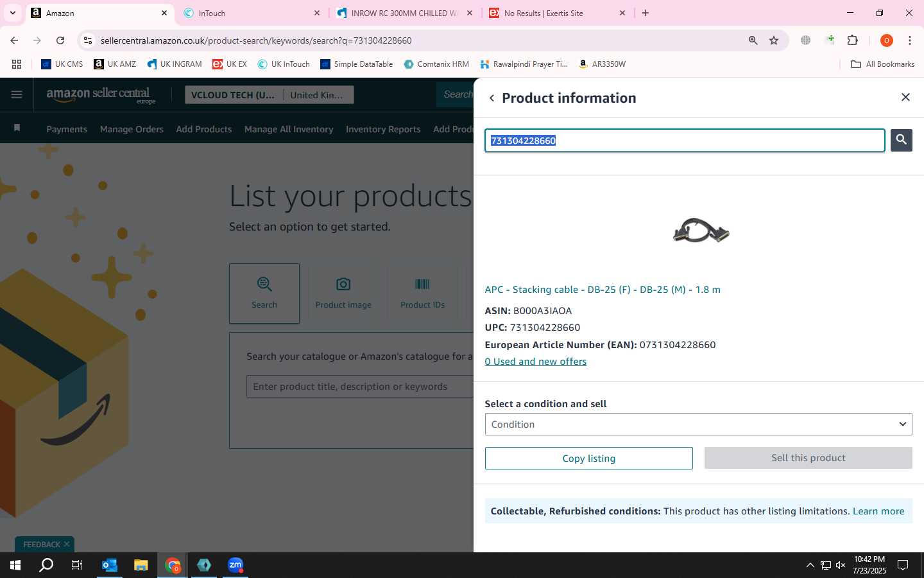Click the taskbar clock showing 10:42 PM
The width and height of the screenshot is (924, 578).
869,565
